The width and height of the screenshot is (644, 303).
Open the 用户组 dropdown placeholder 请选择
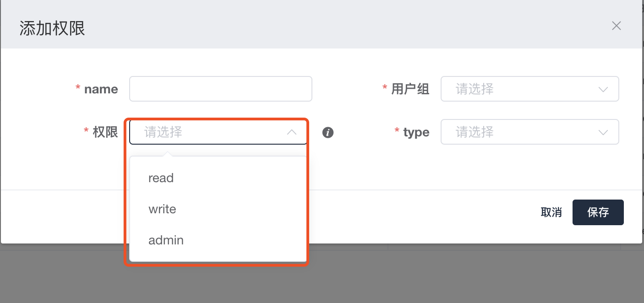(475, 89)
